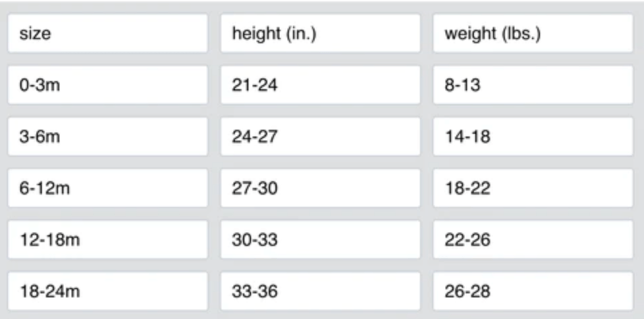
Task: Click the 24-27 height cell
Action: click(320, 137)
